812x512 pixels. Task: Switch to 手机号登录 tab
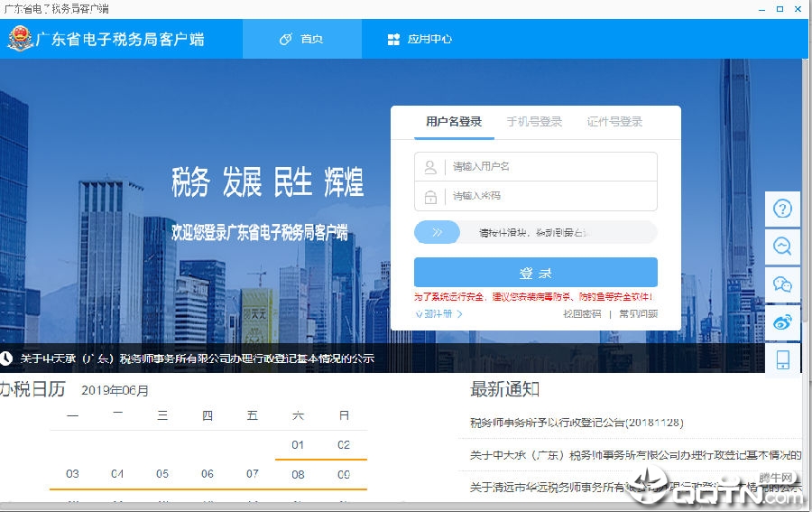(534, 122)
